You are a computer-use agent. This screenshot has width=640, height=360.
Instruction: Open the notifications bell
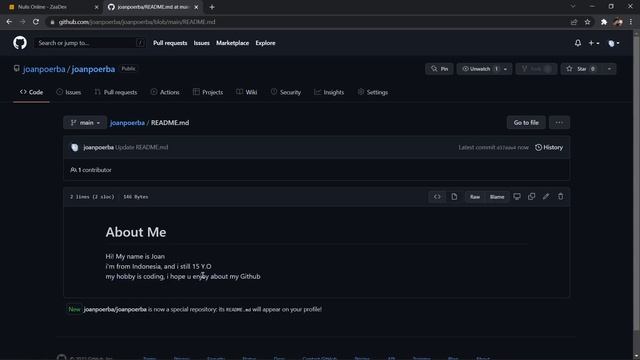pyautogui.click(x=578, y=43)
